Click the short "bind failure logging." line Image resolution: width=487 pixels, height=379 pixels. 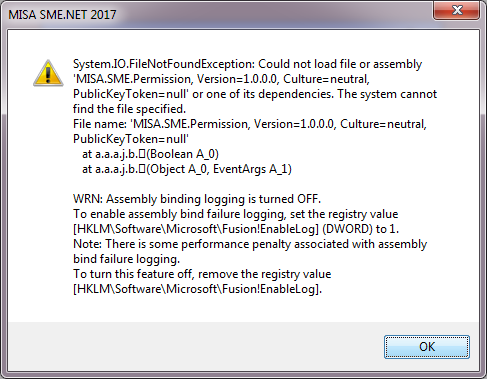pos(126,259)
